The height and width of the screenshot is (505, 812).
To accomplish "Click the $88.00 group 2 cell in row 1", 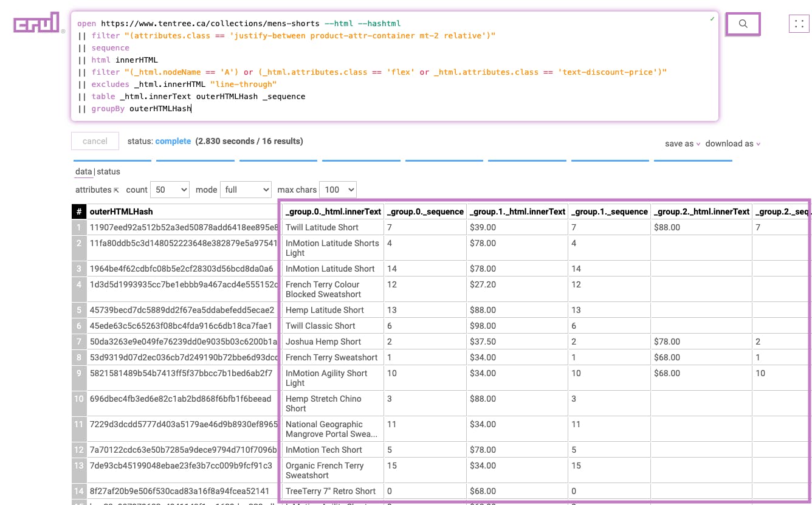I will click(701, 227).
